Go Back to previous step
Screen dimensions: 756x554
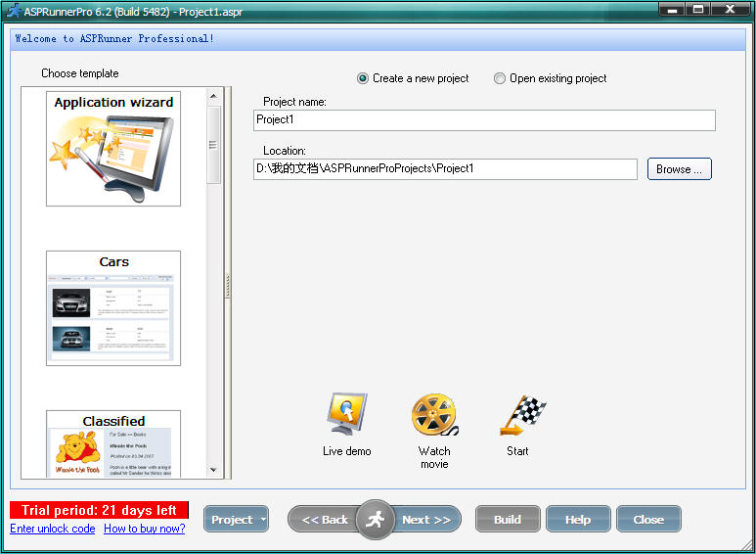pyautogui.click(x=324, y=520)
